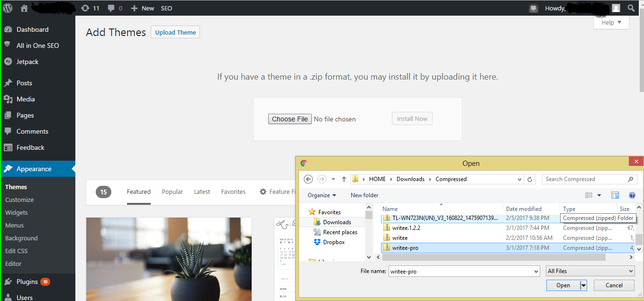Open the Customize submenu link
The image size is (644, 301).
(19, 200)
